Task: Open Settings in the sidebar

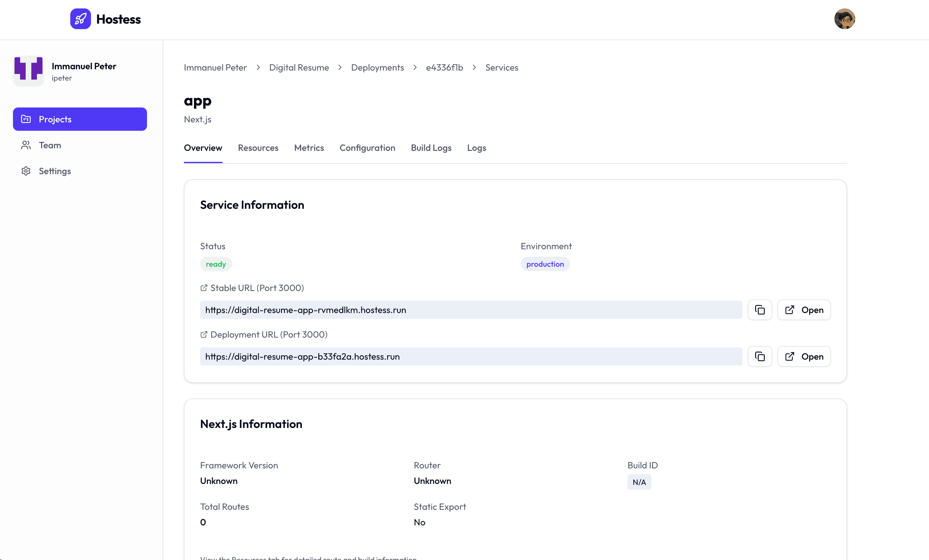Action: [x=80, y=171]
